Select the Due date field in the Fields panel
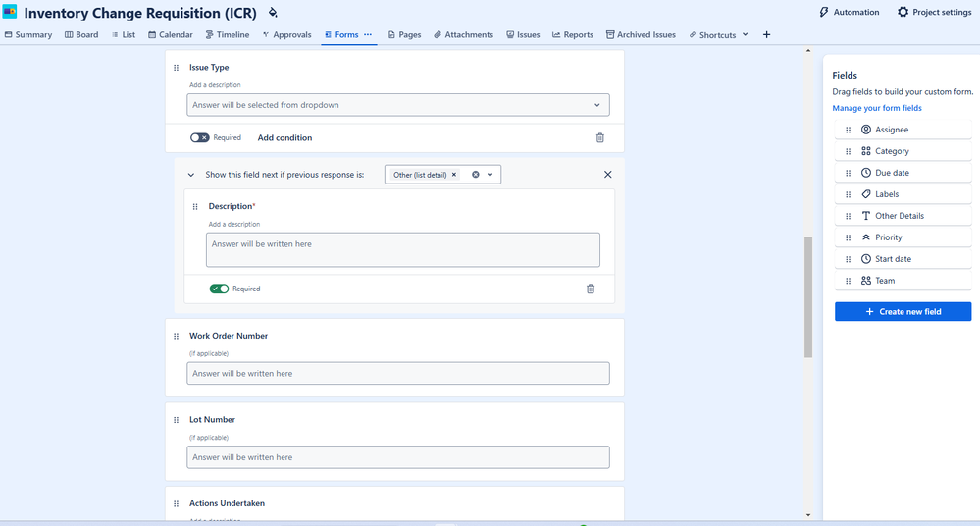980x526 pixels. (x=903, y=173)
